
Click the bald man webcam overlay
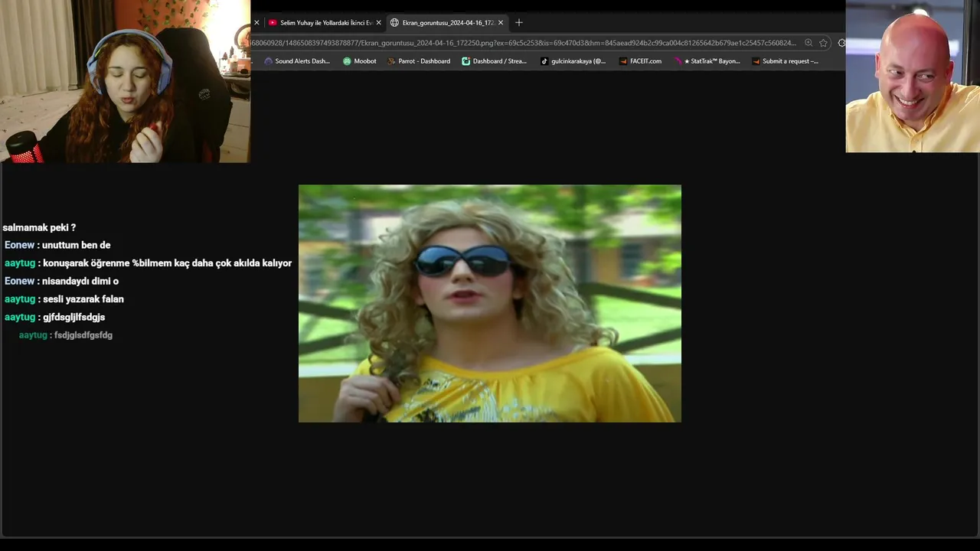coord(913,77)
